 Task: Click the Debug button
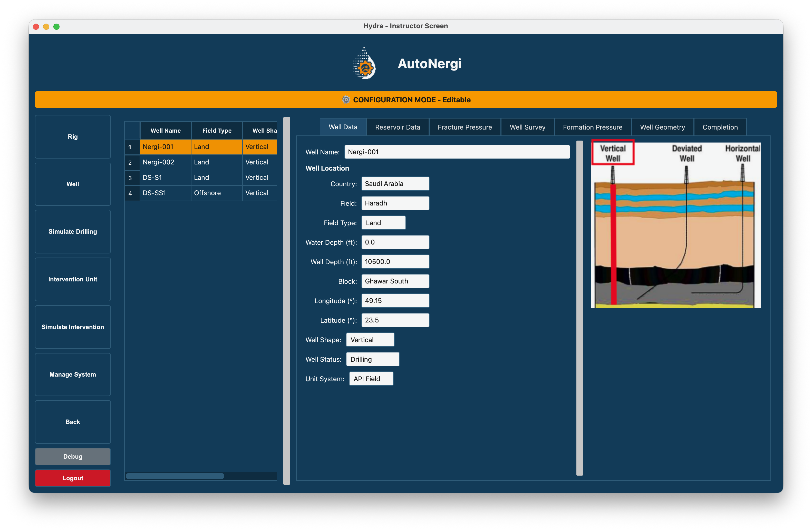click(72, 456)
